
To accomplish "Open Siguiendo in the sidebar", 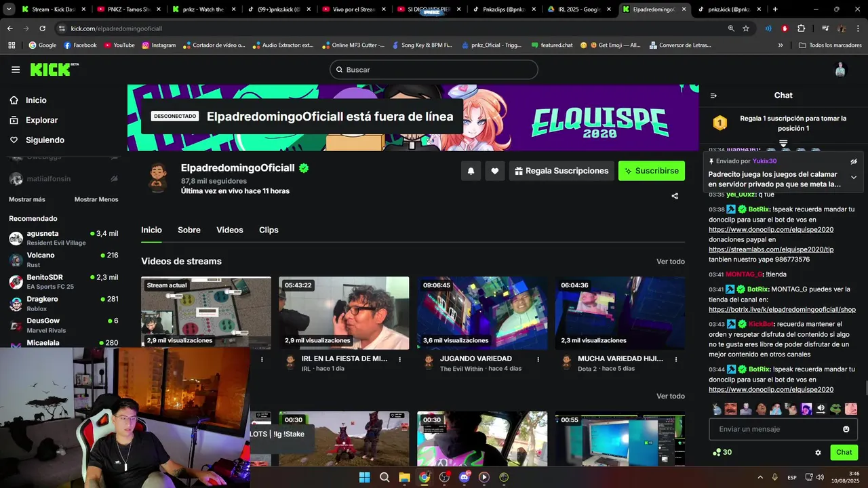I will click(x=45, y=140).
